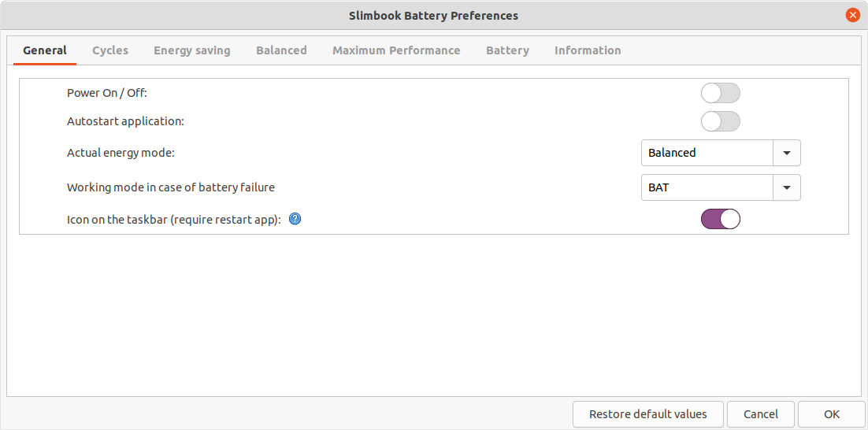Click the Slimbook Battery Preferences title bar

(433, 15)
